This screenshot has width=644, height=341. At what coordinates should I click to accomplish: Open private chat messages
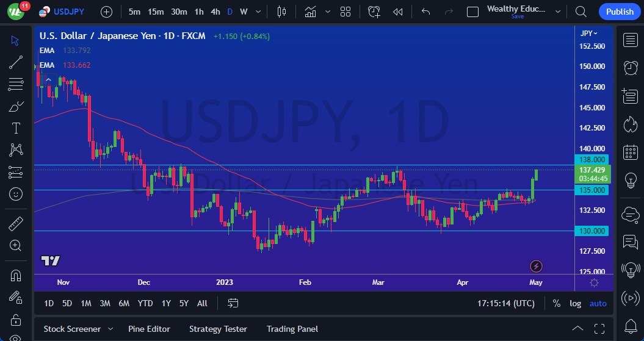(630, 242)
